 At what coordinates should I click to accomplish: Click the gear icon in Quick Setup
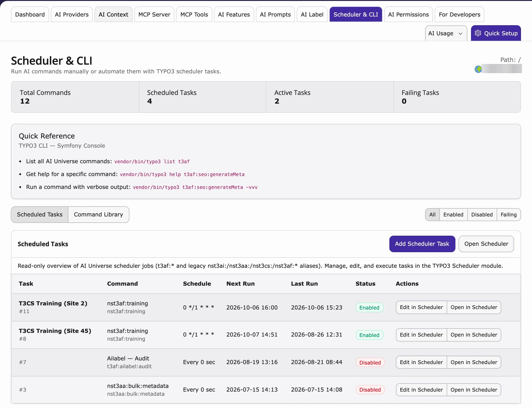coord(478,33)
